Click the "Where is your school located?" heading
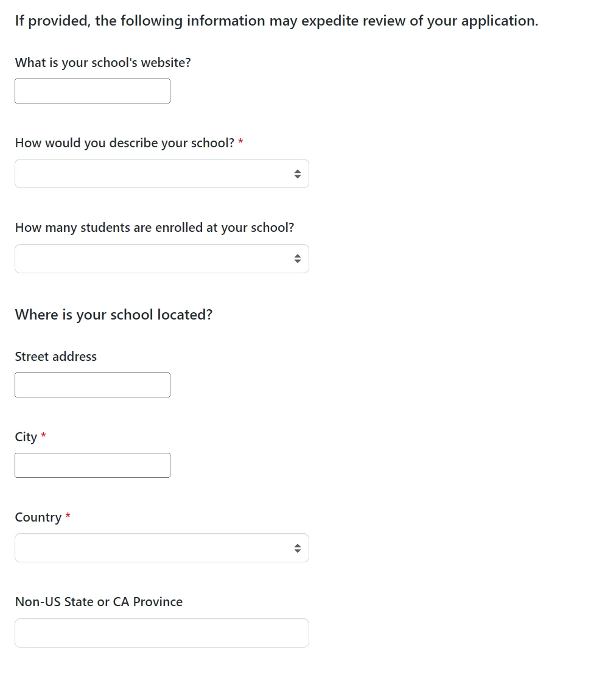616x678 pixels. (114, 315)
